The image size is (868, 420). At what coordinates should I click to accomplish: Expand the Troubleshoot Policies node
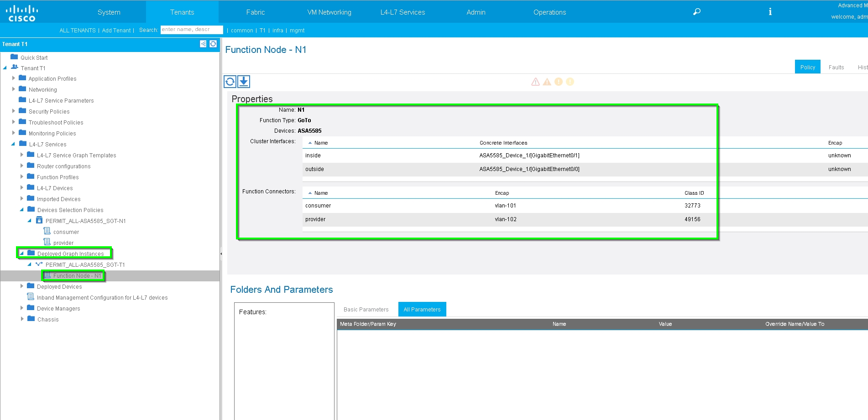[14, 122]
